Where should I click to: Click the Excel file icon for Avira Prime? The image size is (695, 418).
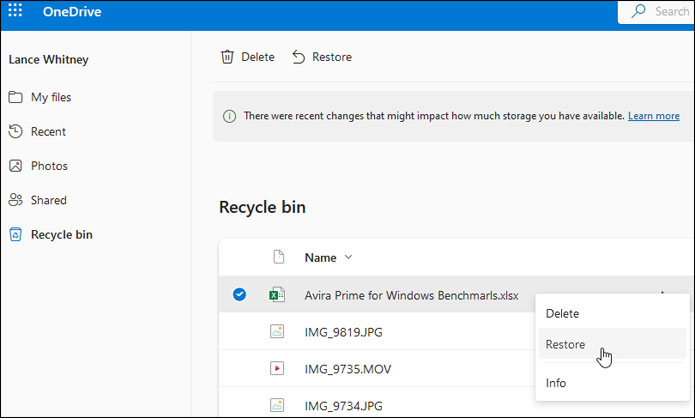pyautogui.click(x=277, y=295)
